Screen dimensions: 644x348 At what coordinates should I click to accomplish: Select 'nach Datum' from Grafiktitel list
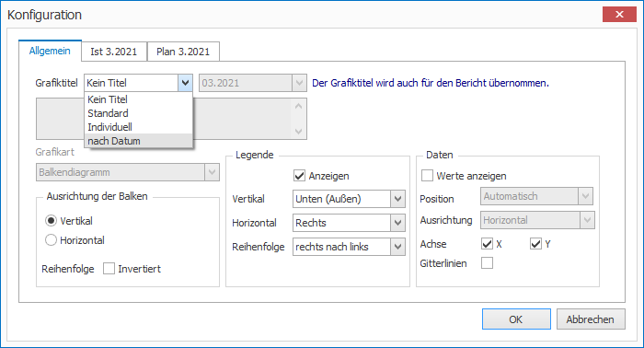pyautogui.click(x=138, y=141)
